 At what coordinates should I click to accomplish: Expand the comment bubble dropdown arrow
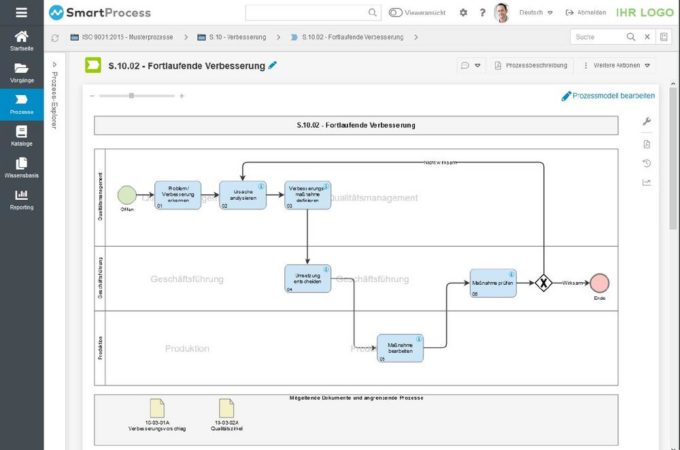click(478, 65)
